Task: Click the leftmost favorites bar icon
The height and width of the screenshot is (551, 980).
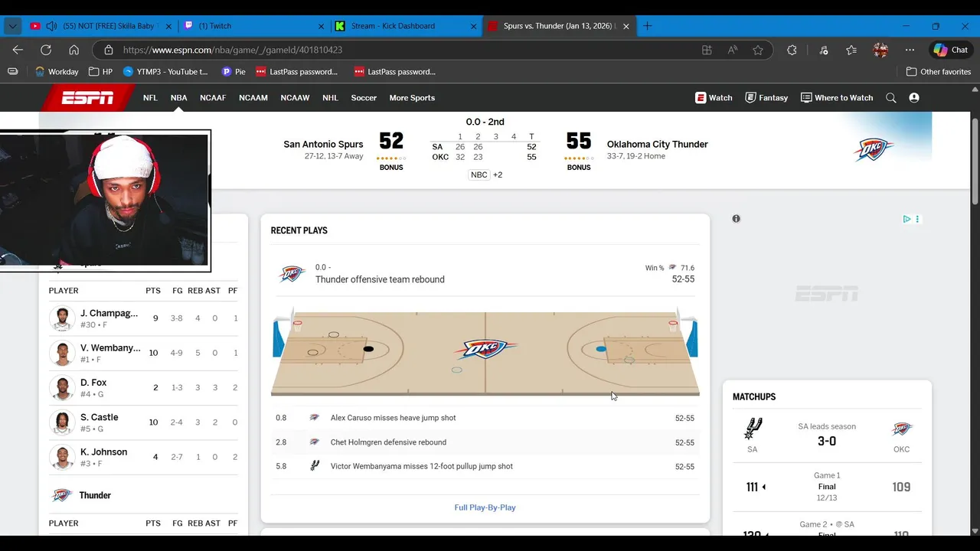Action: pos(13,72)
